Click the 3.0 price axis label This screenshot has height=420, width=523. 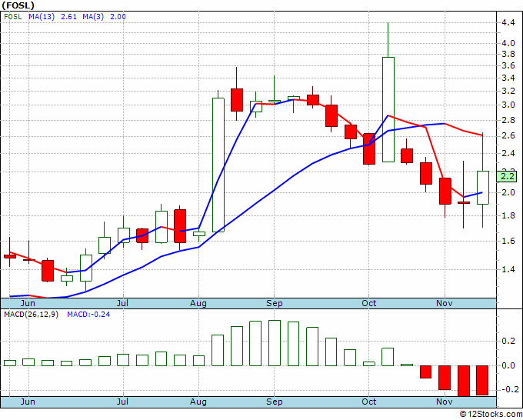(508, 105)
